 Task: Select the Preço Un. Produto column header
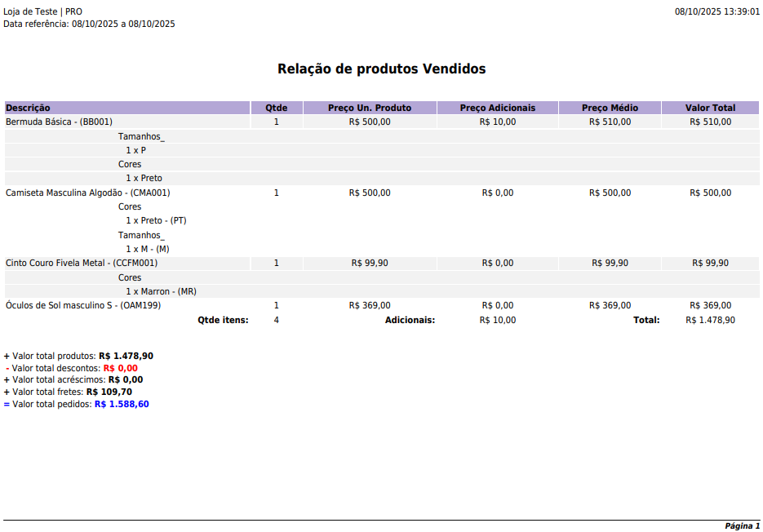[370, 108]
